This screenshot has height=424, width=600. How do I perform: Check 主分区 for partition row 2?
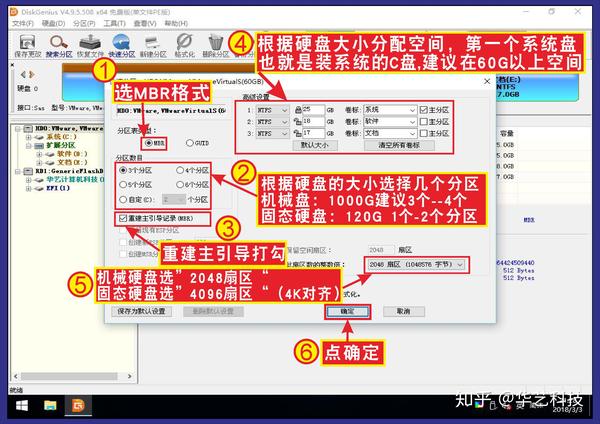(423, 122)
